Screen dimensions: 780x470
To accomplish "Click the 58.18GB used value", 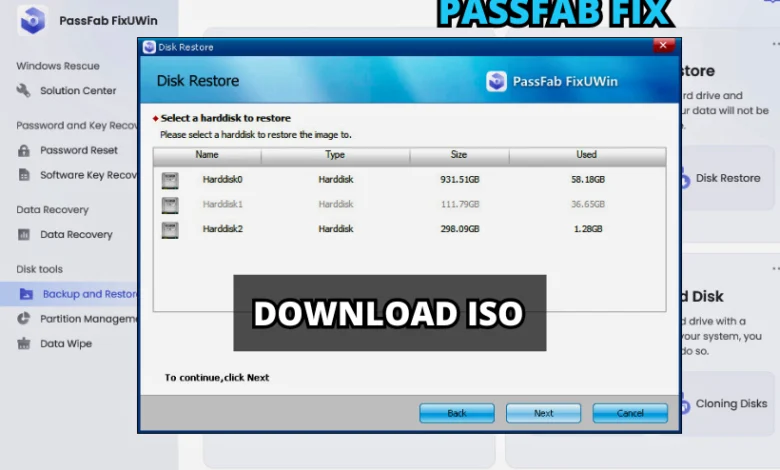I will [x=588, y=180].
